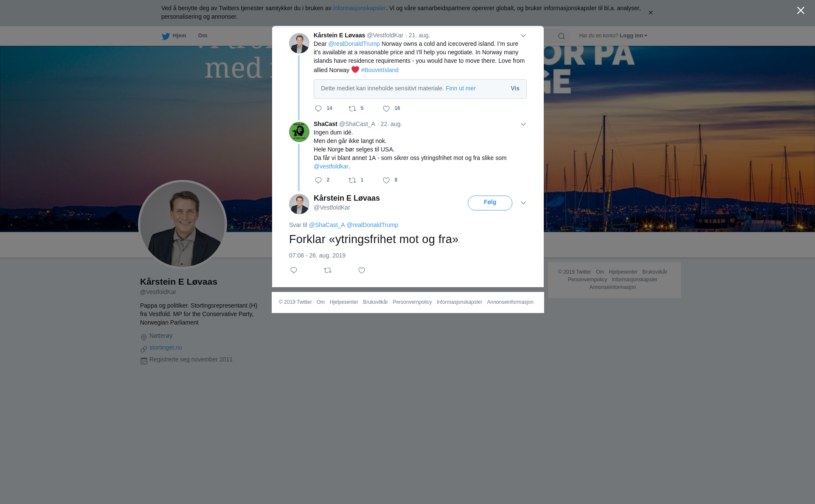The width and height of the screenshot is (815, 504).
Task: Open ShaCast's green avatar thumbnail
Action: [299, 132]
